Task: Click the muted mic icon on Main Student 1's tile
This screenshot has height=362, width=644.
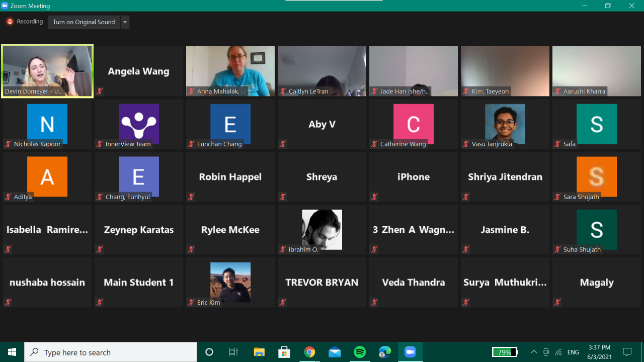Action: (x=100, y=303)
